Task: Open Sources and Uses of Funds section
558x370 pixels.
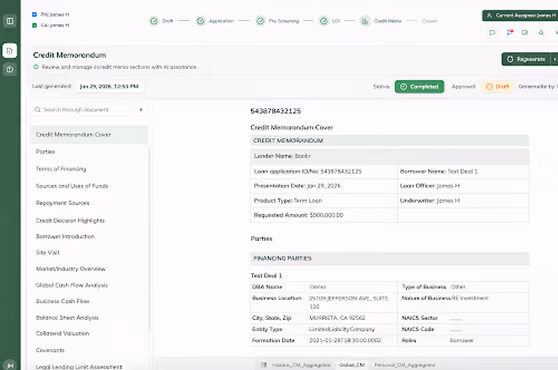Action: click(x=72, y=186)
